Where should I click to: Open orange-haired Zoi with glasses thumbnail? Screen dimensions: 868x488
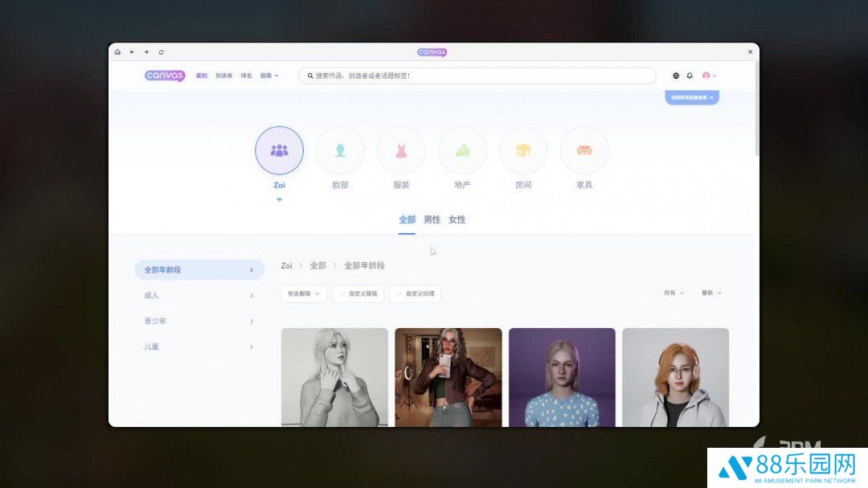(675, 377)
